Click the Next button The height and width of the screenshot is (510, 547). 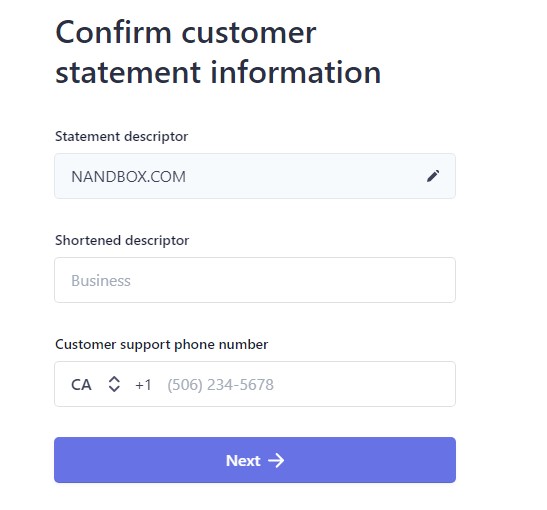[255, 460]
